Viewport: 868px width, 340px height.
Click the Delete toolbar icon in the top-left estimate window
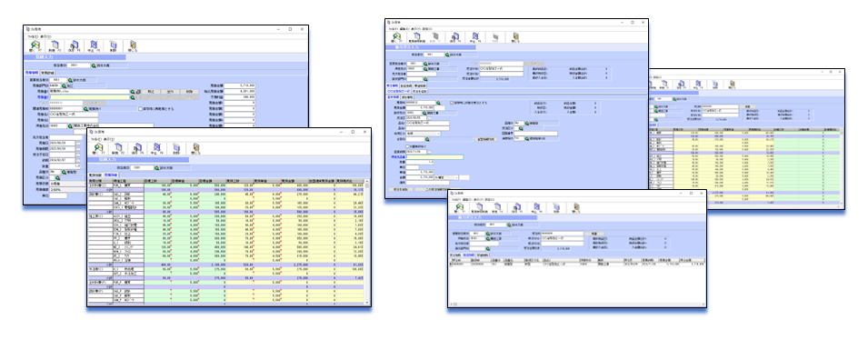pyautogui.click(x=114, y=45)
